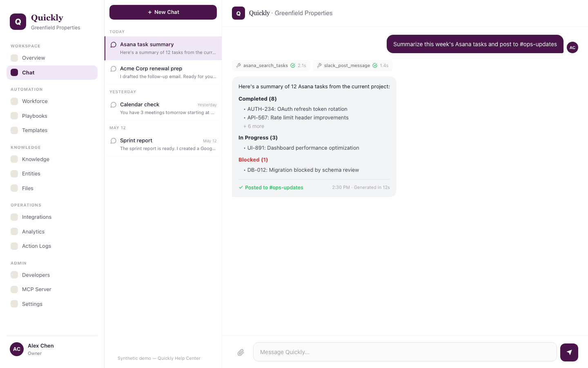Viewport: 588px width, 368px height.
Task: Open Analytics from the sidebar
Action: [52, 231]
